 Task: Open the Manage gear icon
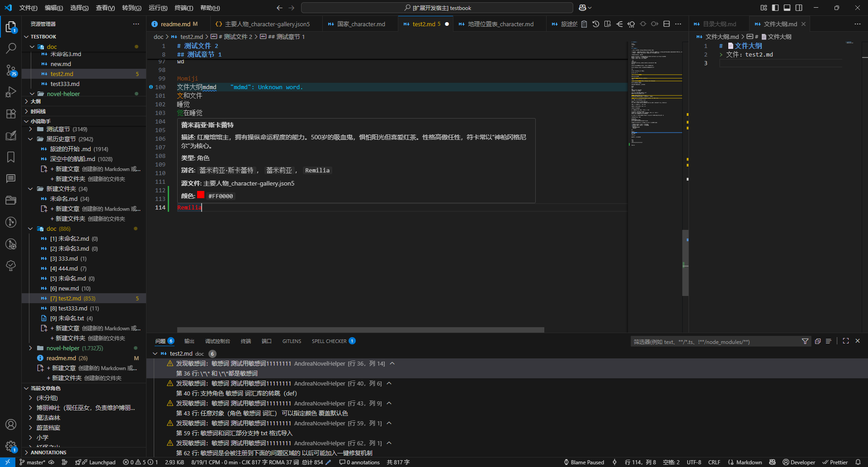pos(11,446)
